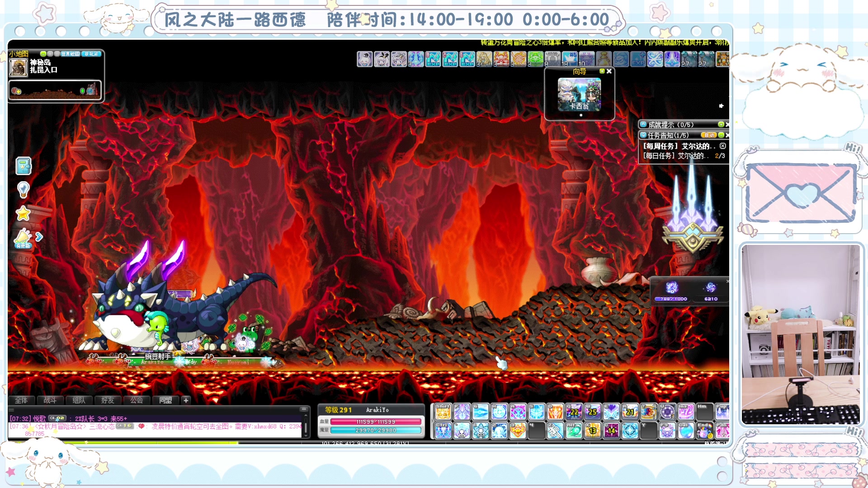The image size is (868, 488).
Task: Click the blonde goddess buff icon
Action: point(484,59)
